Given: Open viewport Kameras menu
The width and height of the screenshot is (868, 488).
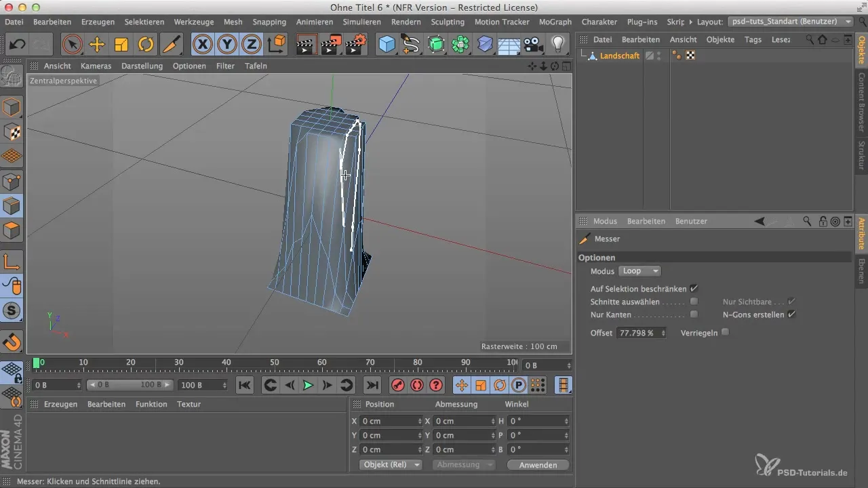Looking at the screenshot, I should tap(96, 66).
